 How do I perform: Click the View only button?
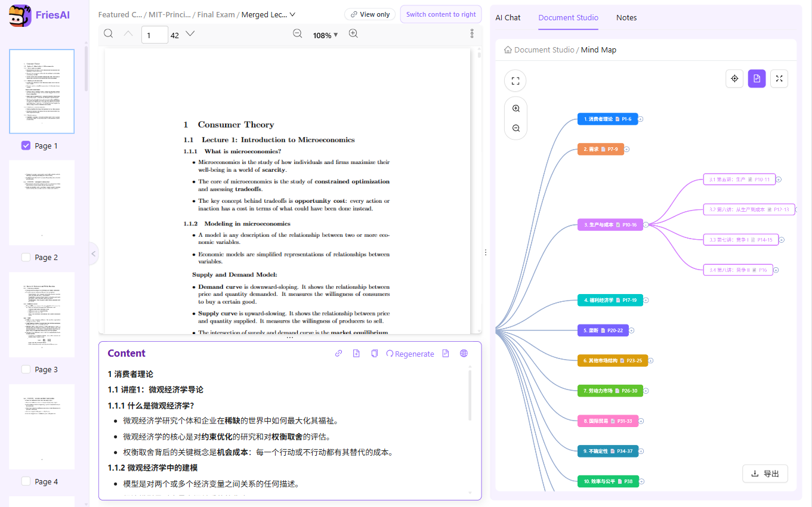[x=370, y=14]
